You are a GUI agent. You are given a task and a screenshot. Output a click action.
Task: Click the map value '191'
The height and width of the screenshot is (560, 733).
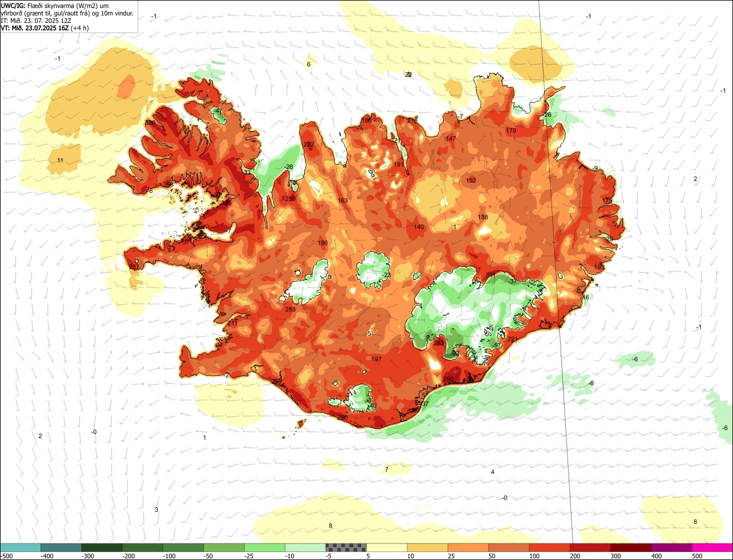pyautogui.click(x=399, y=164)
